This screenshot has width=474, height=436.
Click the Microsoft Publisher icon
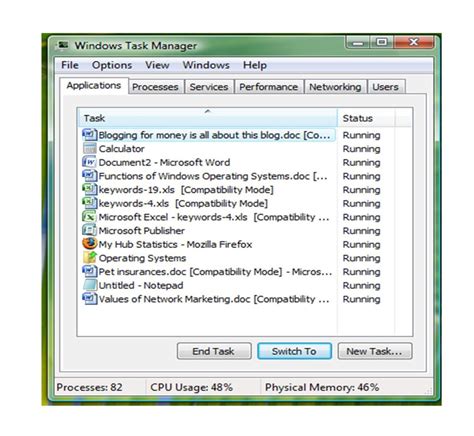tap(89, 230)
